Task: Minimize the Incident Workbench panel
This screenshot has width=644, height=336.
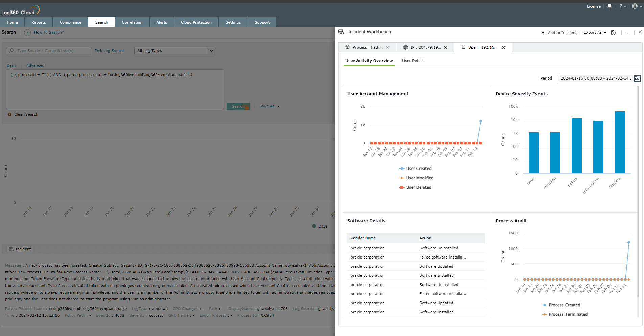Action: tap(628, 33)
